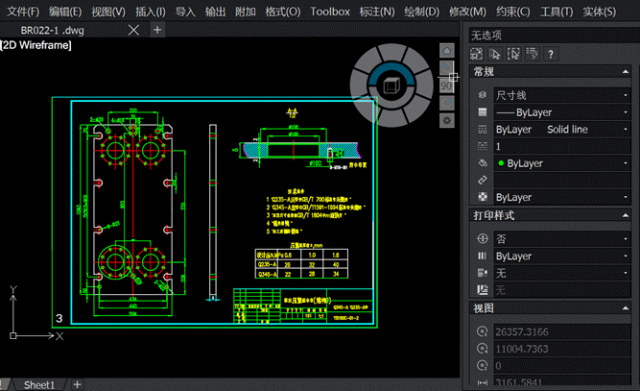Open the Solid line linetype dropdown

562,130
